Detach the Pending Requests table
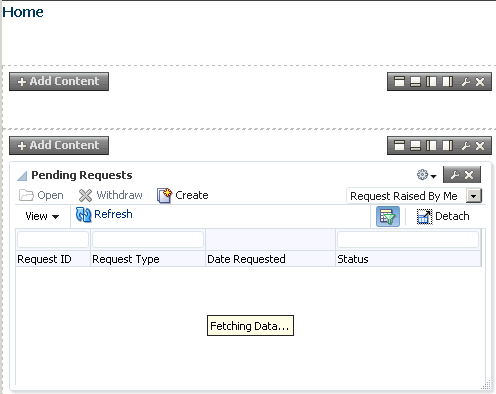The width and height of the screenshot is (496, 394). pos(443,217)
